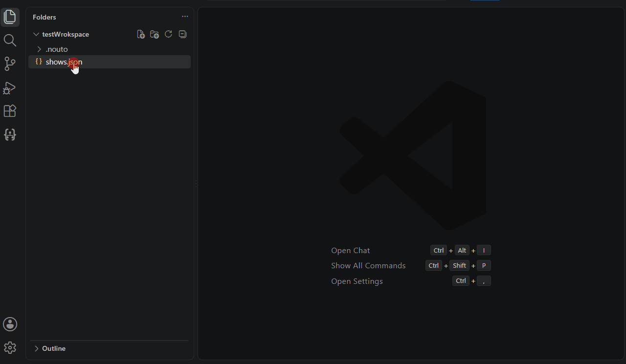Click the Folders panel title
Screen dimensions: 626x364
(45, 17)
